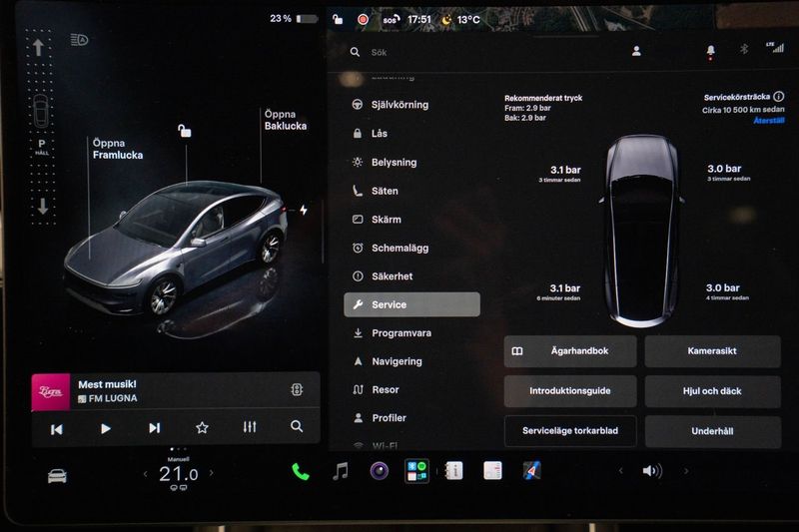Activate Serviceläge torkarblad button
The width and height of the screenshot is (799, 532).
570,431
